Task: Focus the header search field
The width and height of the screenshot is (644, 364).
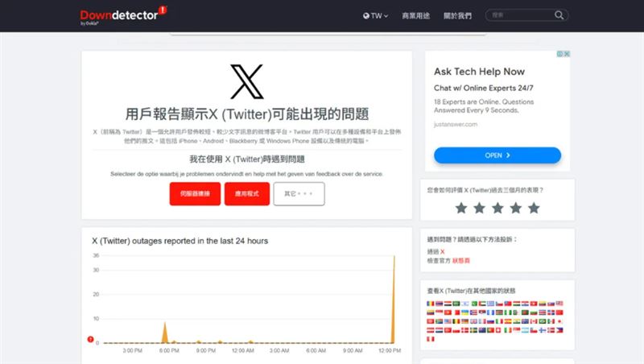Action: tap(526, 15)
